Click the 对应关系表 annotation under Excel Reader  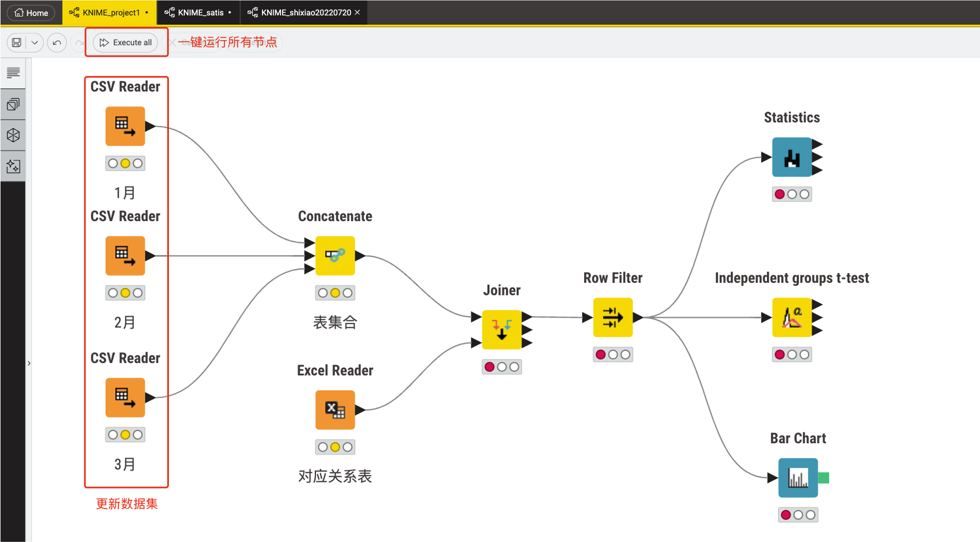click(335, 476)
